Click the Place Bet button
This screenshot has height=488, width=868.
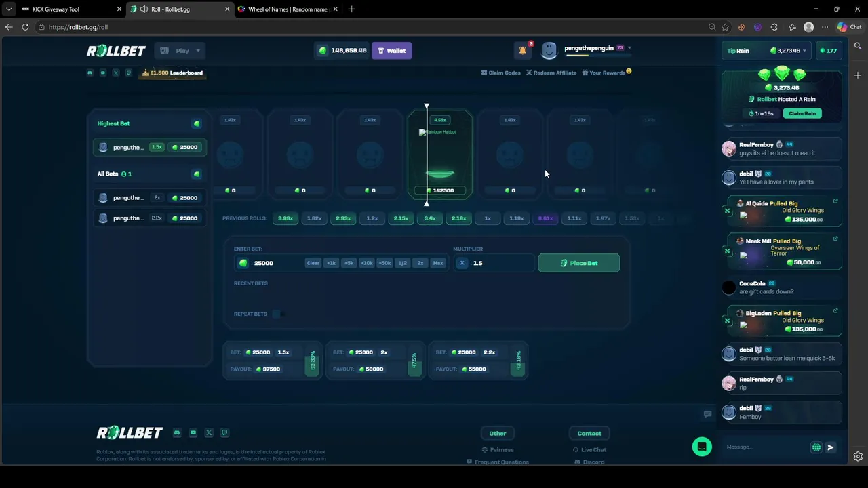578,263
